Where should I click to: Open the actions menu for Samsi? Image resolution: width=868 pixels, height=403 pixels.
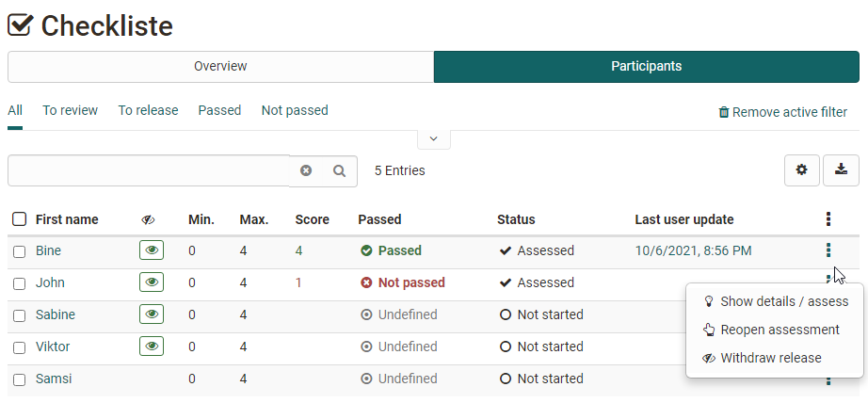828,380
